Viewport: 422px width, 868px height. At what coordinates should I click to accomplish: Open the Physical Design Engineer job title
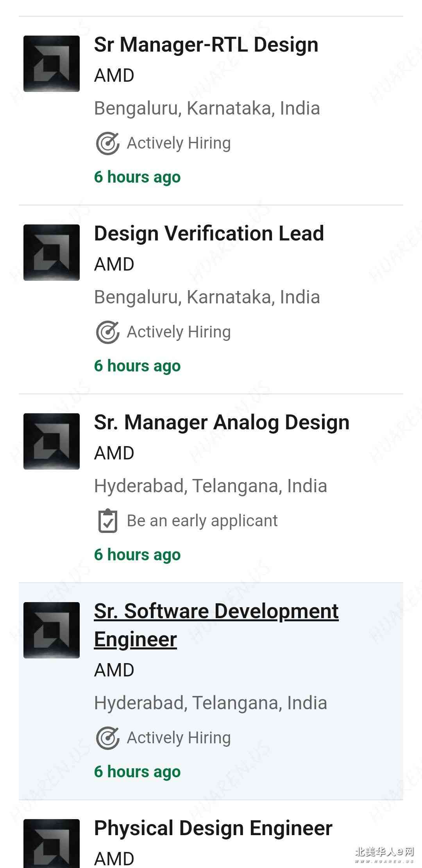pos(213,828)
